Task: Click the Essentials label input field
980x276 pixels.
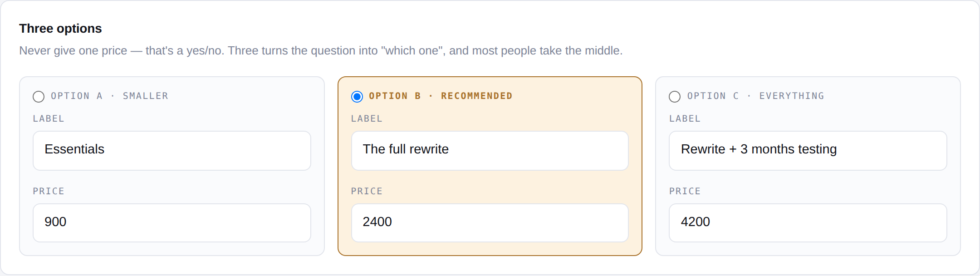Action: point(172,151)
